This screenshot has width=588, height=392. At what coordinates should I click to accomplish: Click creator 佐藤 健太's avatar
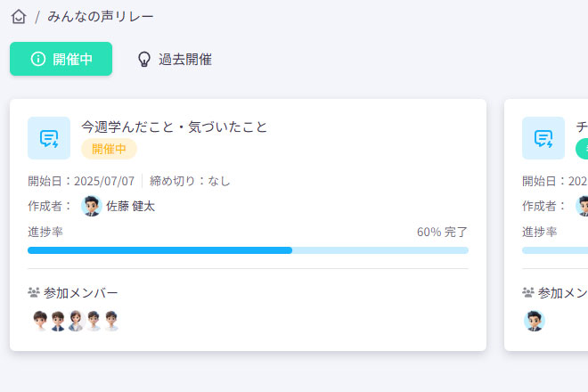click(x=92, y=206)
